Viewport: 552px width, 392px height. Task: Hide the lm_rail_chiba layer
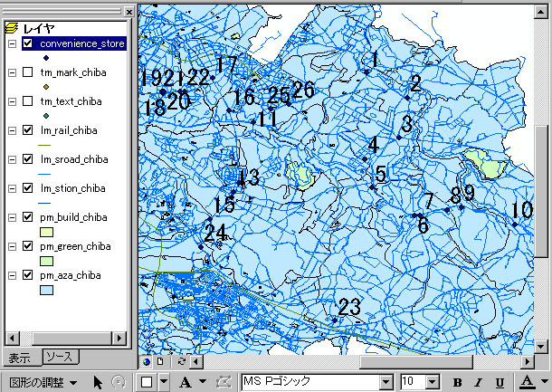tap(27, 130)
